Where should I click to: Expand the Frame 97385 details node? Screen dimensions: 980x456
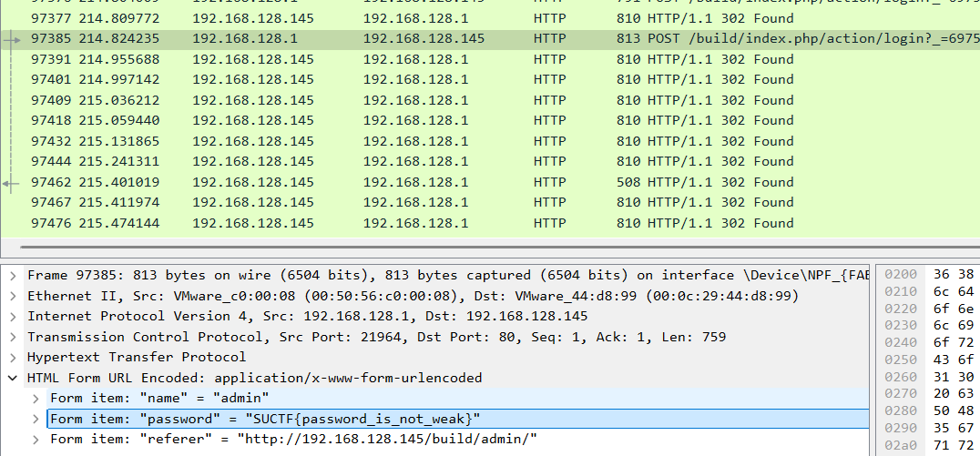point(13,275)
